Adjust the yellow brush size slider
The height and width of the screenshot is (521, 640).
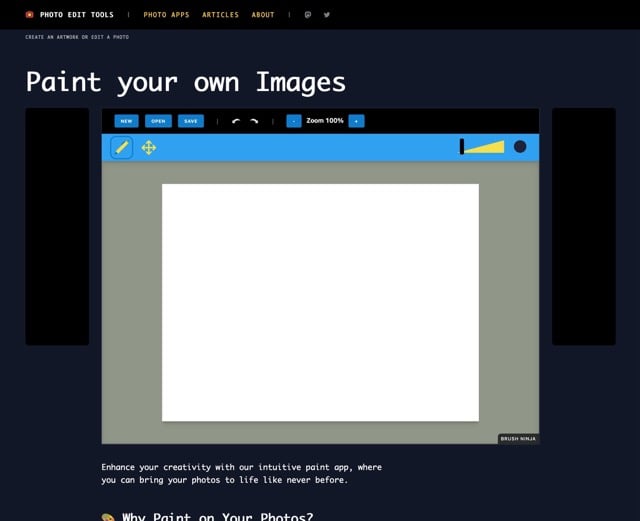tap(482, 147)
